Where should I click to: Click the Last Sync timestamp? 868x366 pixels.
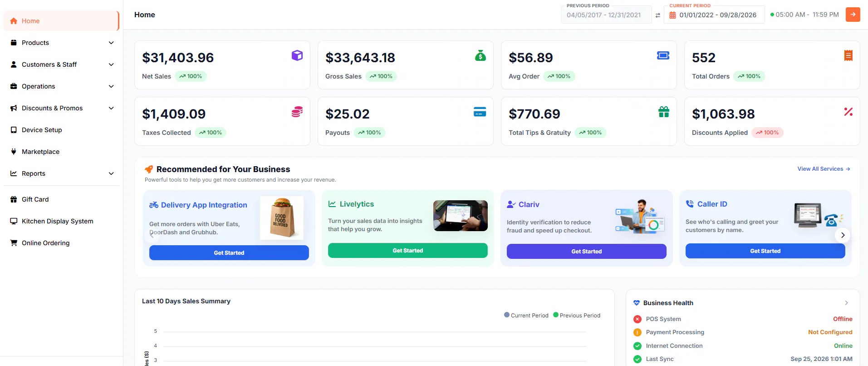(822, 359)
